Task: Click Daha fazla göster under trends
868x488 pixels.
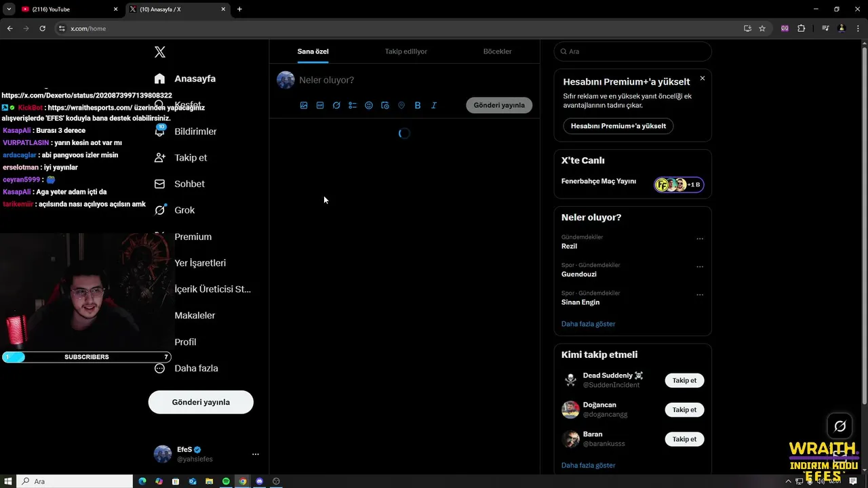Action: pyautogui.click(x=589, y=324)
